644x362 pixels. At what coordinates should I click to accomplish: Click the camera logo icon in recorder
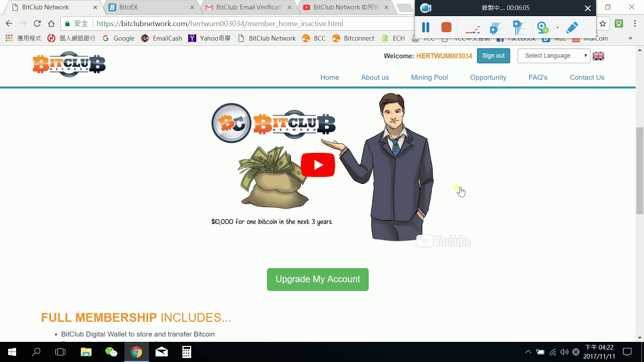click(426, 8)
